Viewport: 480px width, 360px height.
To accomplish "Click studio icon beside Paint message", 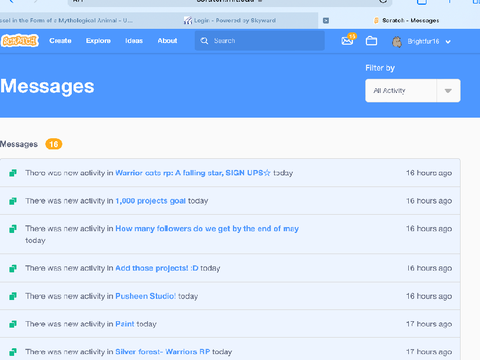I will [x=13, y=324].
